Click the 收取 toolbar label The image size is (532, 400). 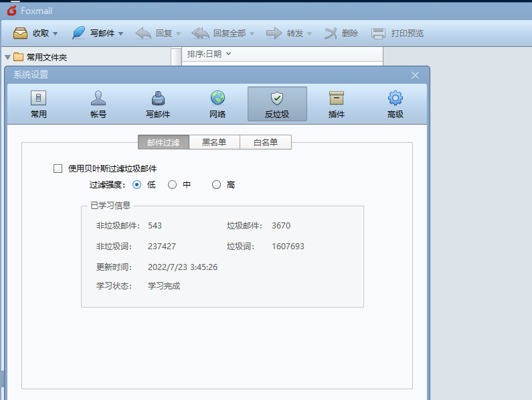[41, 34]
